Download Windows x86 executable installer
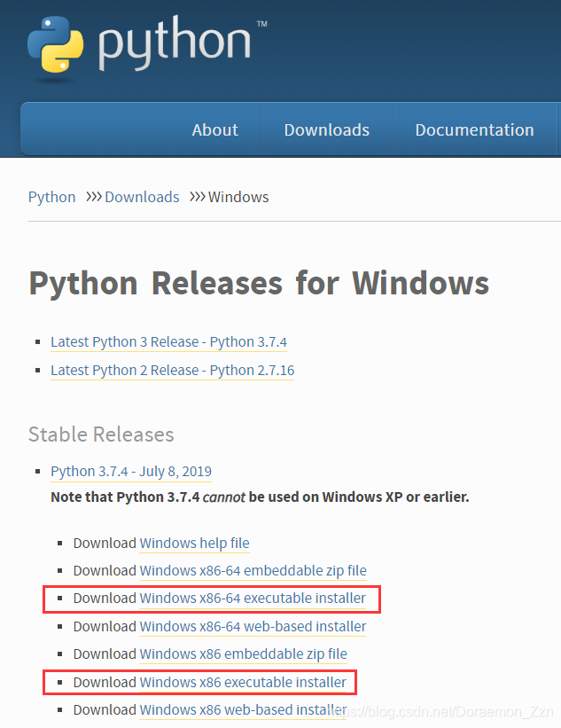 tap(243, 682)
